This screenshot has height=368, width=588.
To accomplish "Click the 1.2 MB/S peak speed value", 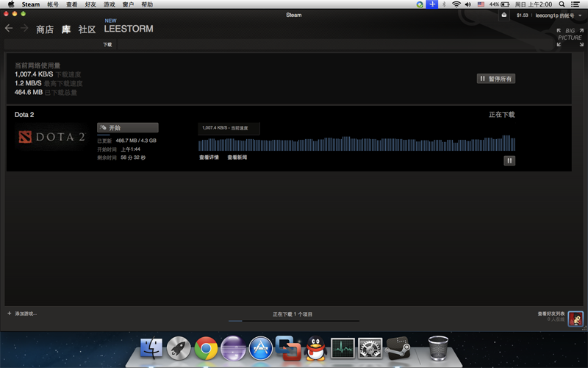I will pyautogui.click(x=28, y=83).
